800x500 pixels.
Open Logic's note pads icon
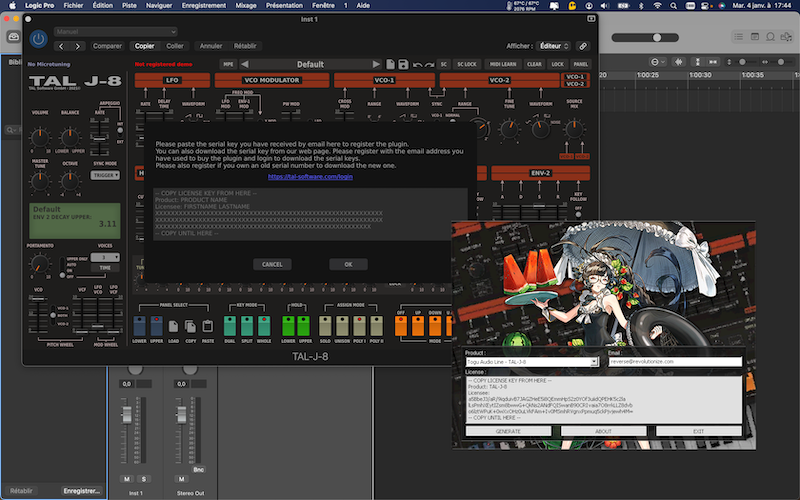click(755, 37)
